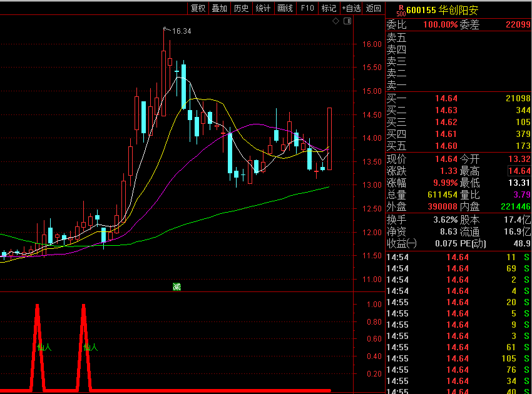Click the 13.00 price axis label
Image resolution: width=532 pixels, height=394 pixels.
[372, 184]
